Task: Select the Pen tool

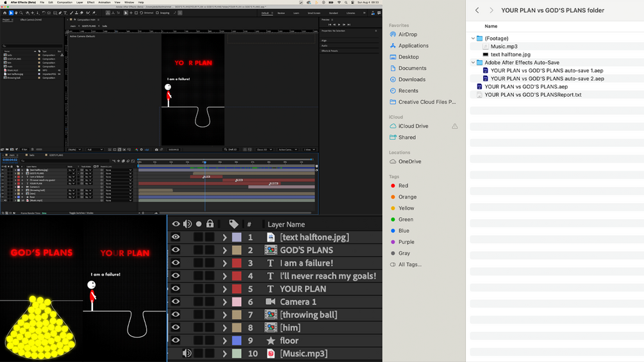Action: click(x=60, y=13)
